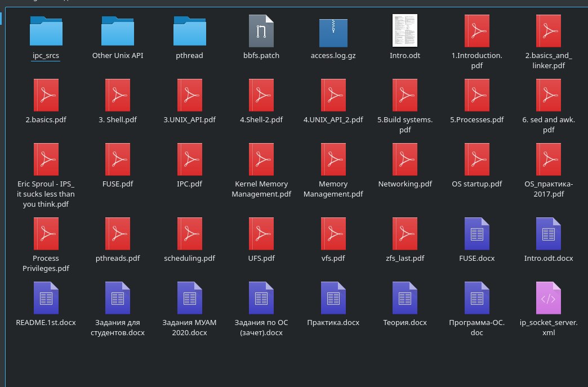
Task: Select the access.log.gz archive icon
Action: pos(333,33)
